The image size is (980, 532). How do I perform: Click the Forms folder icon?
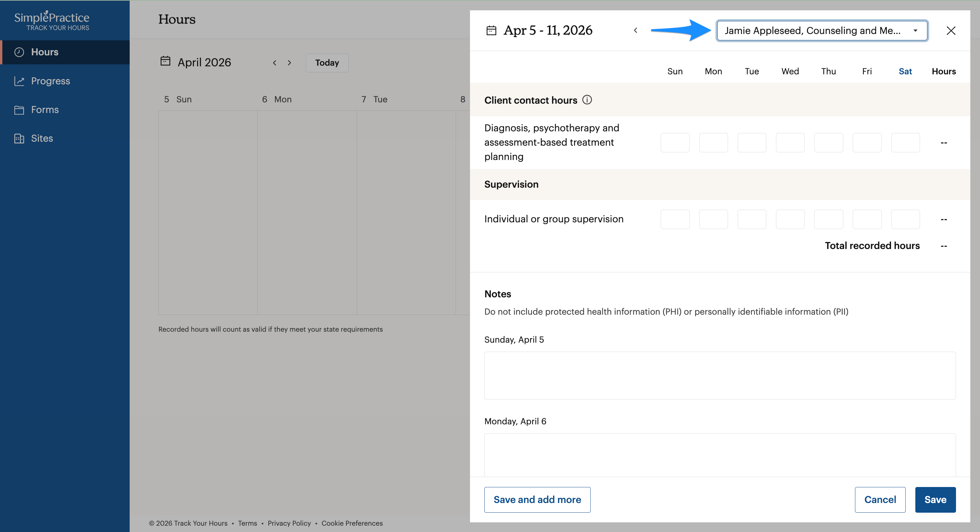(19, 110)
